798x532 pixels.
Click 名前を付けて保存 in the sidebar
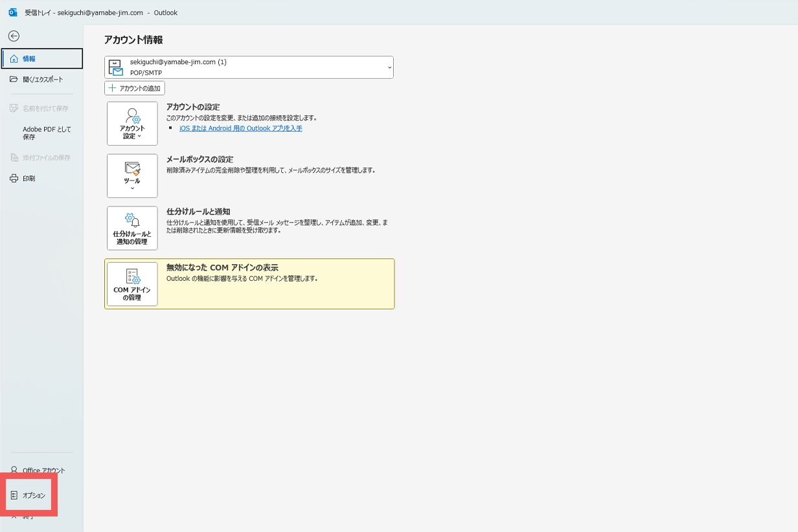click(x=41, y=109)
